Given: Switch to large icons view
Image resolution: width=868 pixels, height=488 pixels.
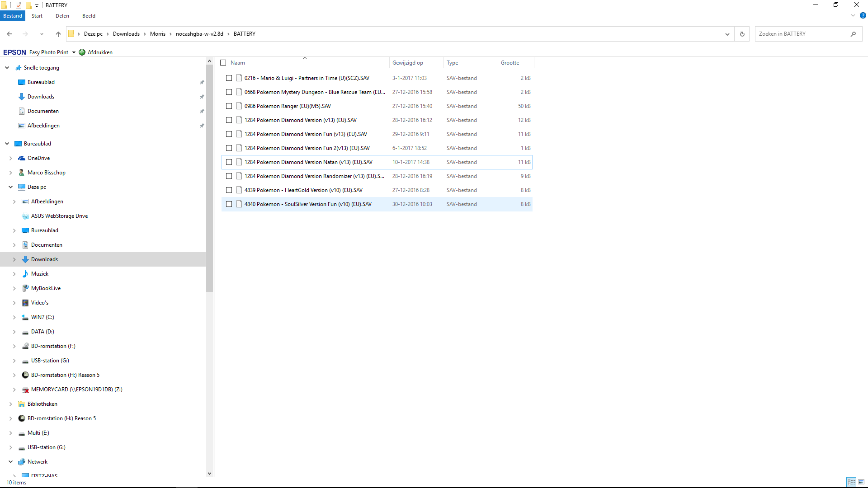Looking at the screenshot, I should coord(861,482).
